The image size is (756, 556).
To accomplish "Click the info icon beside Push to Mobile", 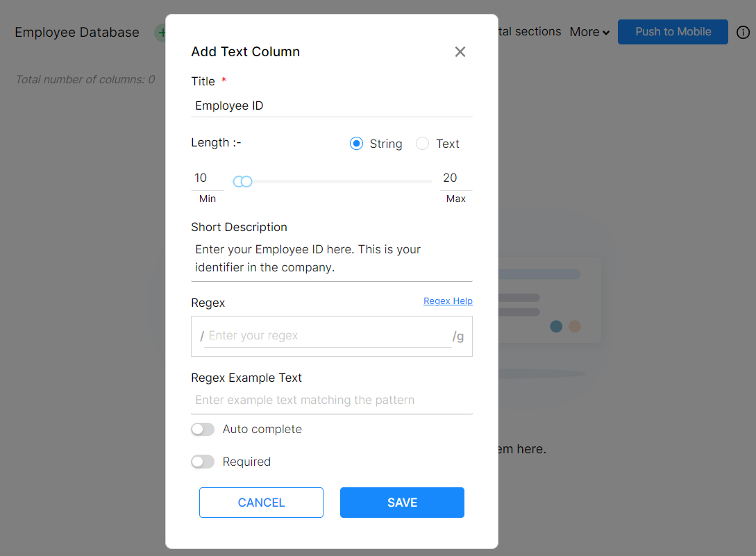I will pos(743,32).
